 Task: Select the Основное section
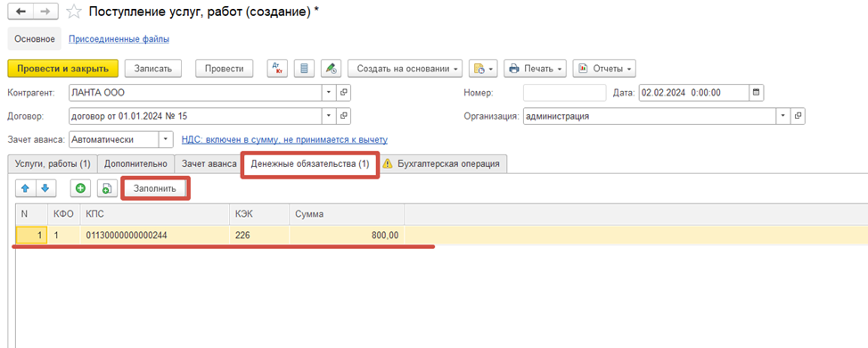35,38
